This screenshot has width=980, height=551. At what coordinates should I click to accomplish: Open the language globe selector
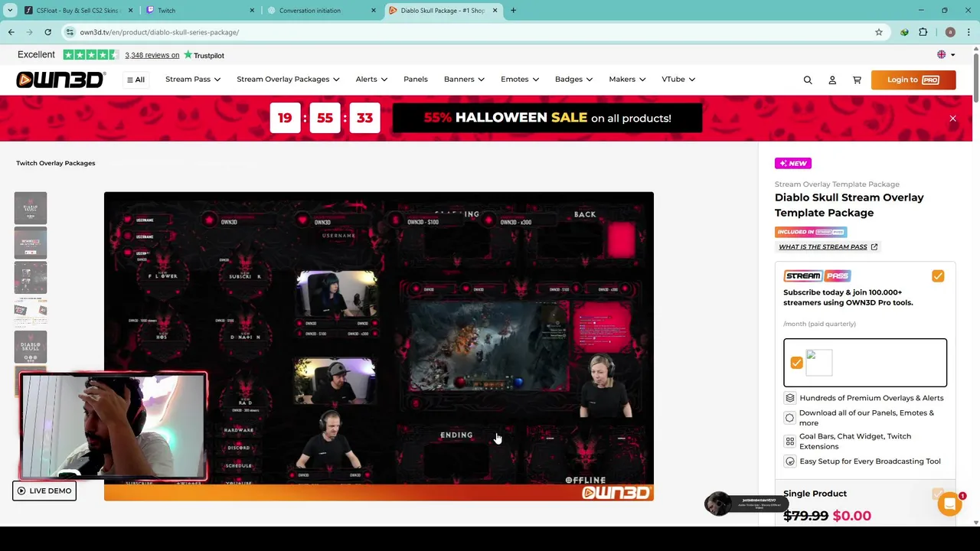(946, 54)
